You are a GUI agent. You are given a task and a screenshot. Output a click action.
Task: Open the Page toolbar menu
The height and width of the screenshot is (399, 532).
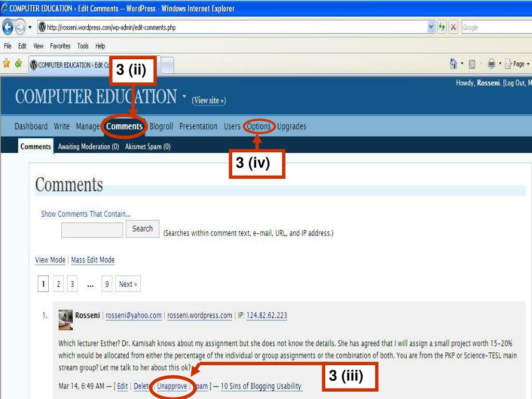click(x=517, y=64)
